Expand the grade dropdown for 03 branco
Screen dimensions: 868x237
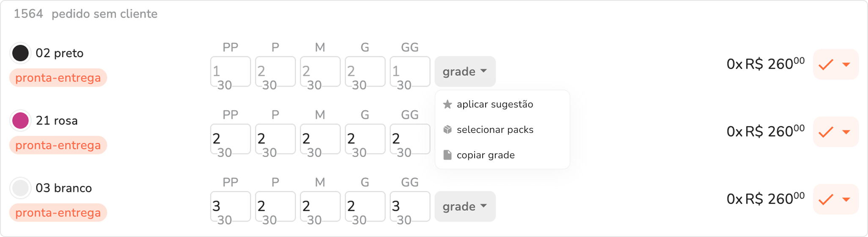coord(465,207)
